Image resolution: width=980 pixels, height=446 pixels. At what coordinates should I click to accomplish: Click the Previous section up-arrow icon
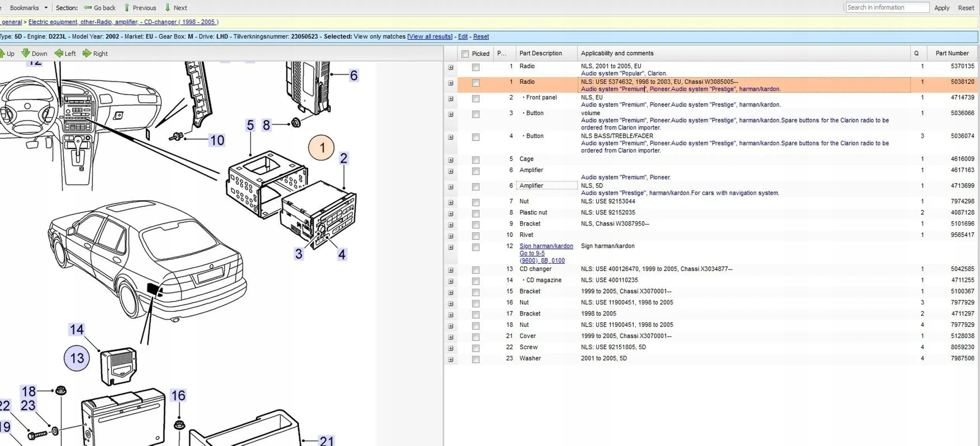pos(127,7)
